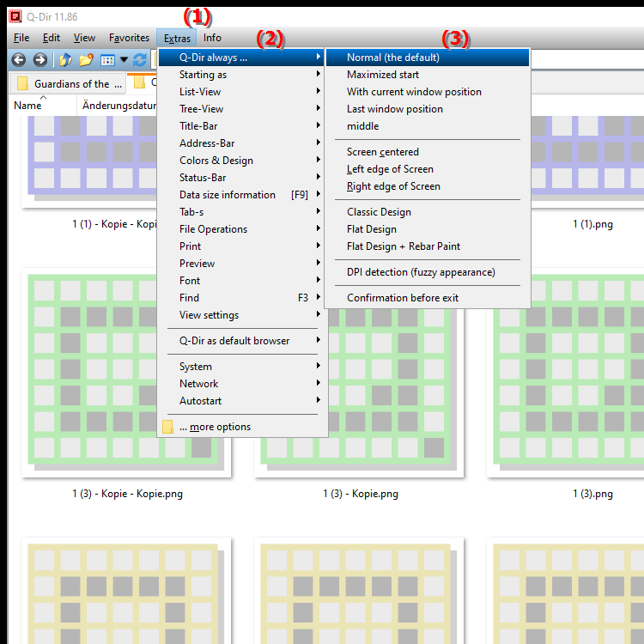644x644 pixels.
Task: Expand the Starting as submenu
Action: coord(241,75)
